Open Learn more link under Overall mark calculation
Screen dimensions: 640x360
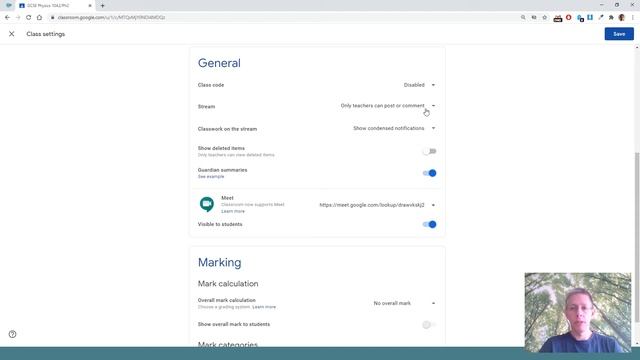[x=264, y=307]
